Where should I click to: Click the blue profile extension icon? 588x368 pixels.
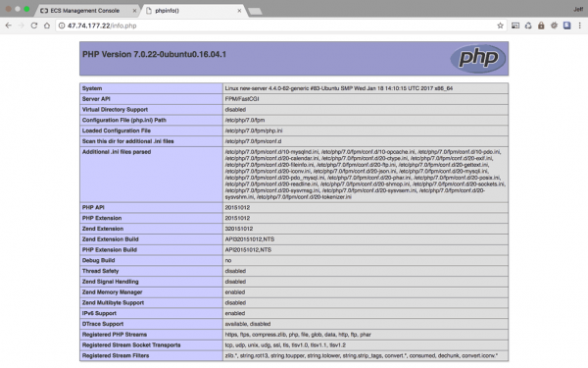tap(567, 26)
